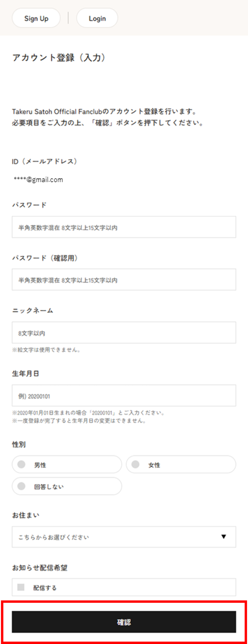This screenshot has width=248, height=644.
Task: Click the 生年月日 input box
Action: tap(124, 396)
